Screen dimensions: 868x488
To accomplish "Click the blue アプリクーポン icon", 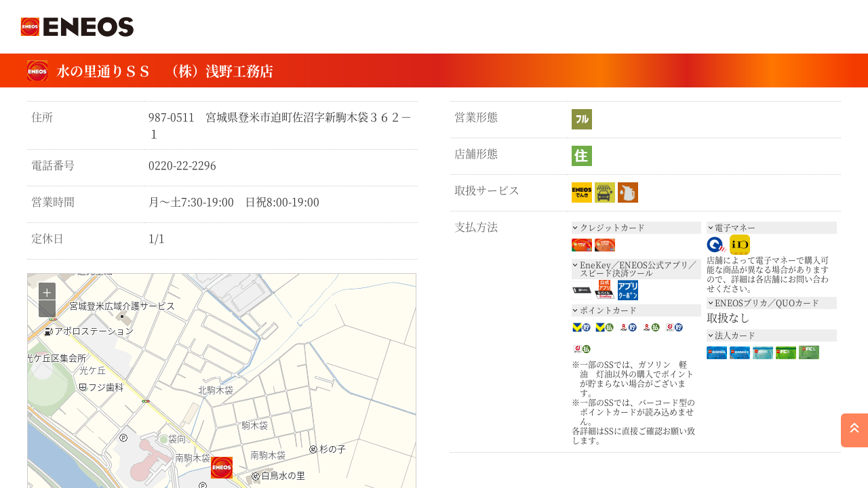I will click(627, 290).
